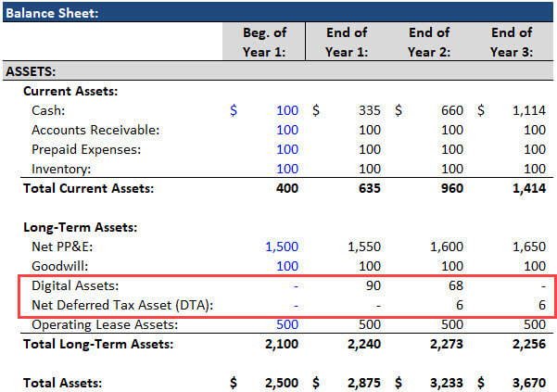Select Total Assets value 3,233
Viewport: 557px width, 392px height.
coord(447,383)
